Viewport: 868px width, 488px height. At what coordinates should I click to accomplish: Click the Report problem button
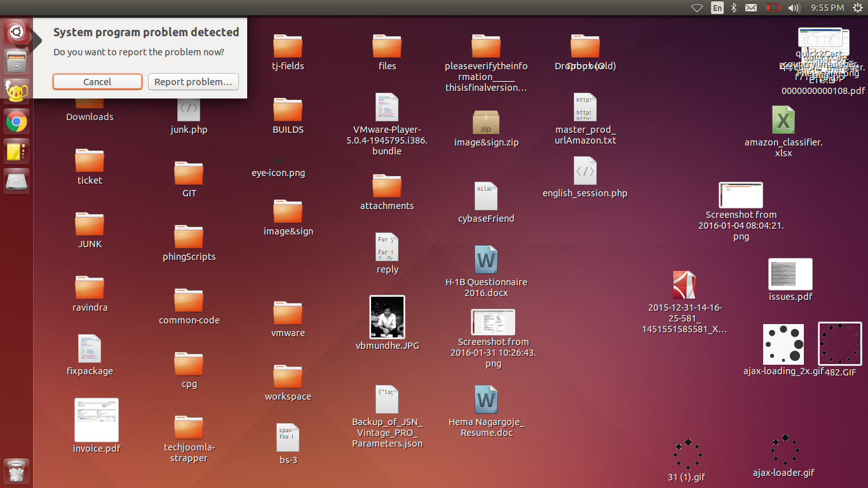click(x=193, y=81)
